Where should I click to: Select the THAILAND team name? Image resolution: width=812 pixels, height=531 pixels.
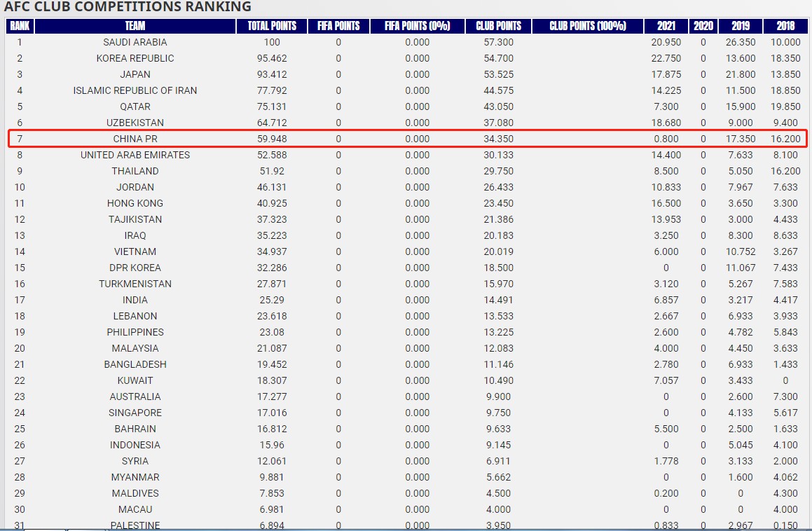pos(135,171)
